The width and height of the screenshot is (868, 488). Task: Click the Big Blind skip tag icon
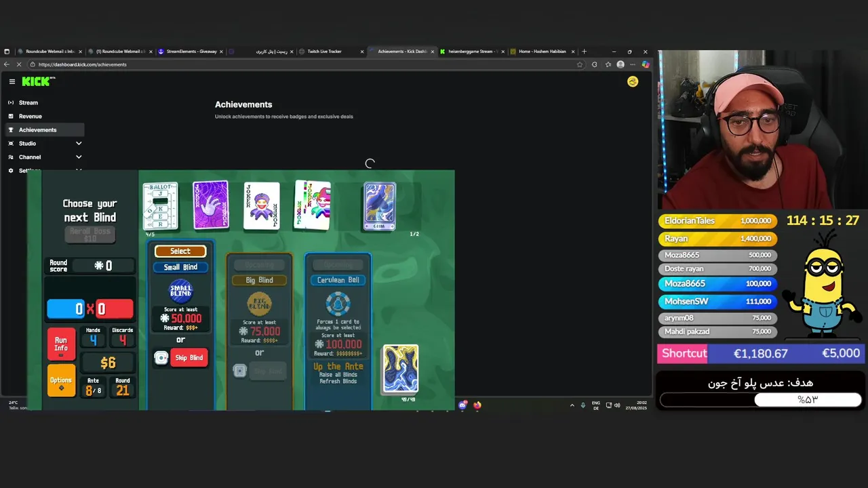pyautogui.click(x=240, y=370)
